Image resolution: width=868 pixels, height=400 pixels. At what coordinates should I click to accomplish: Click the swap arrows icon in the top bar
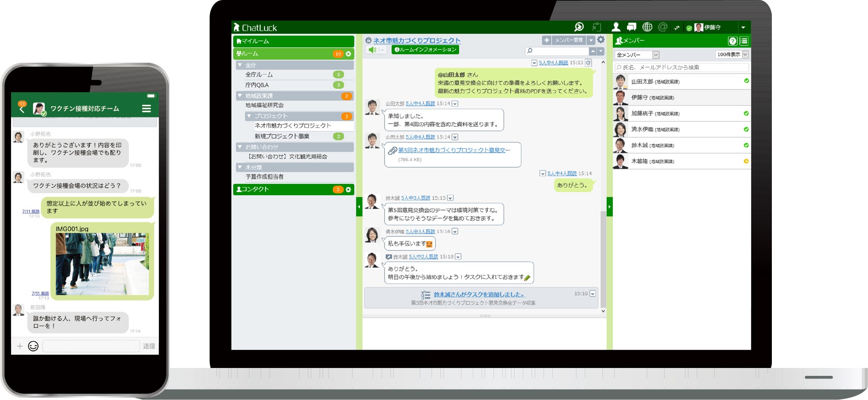[x=677, y=28]
